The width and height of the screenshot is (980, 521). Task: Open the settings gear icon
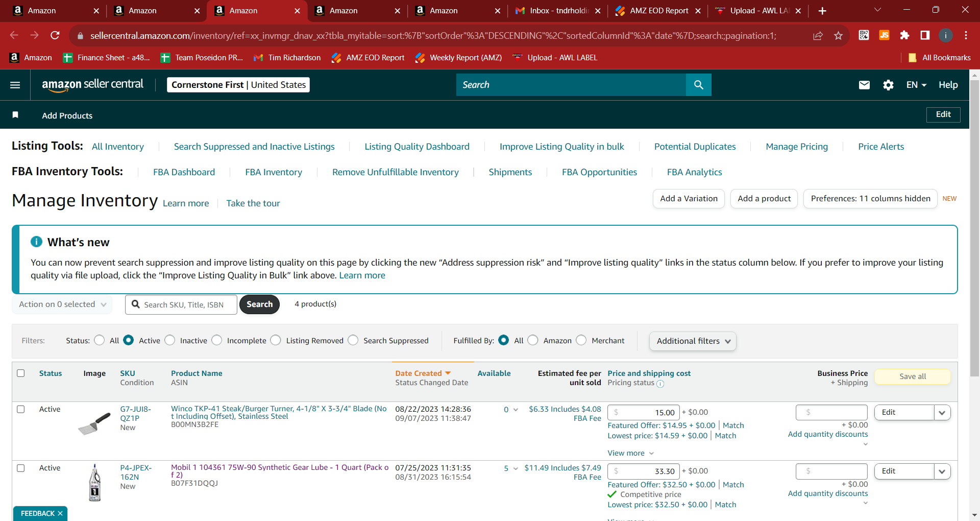tap(888, 85)
